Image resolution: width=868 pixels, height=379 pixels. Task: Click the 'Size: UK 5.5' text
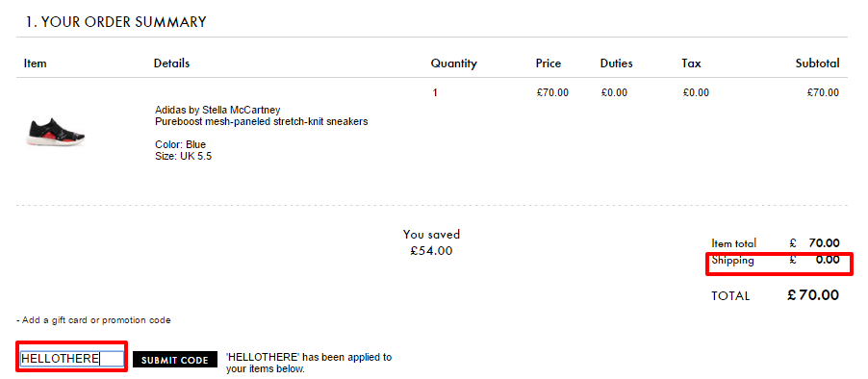pos(183,157)
